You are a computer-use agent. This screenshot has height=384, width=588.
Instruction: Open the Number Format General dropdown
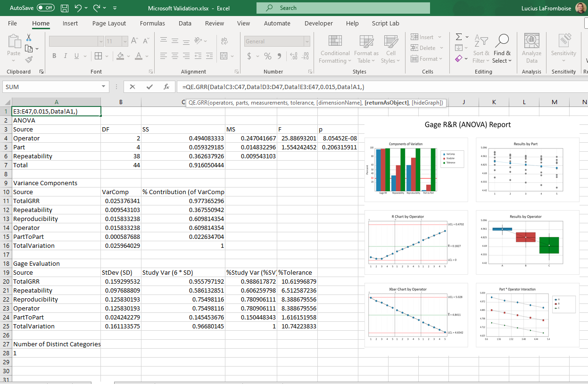pyautogui.click(x=307, y=41)
